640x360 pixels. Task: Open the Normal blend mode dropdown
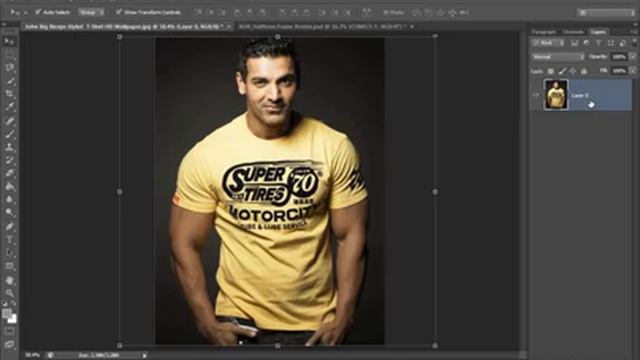coord(558,57)
